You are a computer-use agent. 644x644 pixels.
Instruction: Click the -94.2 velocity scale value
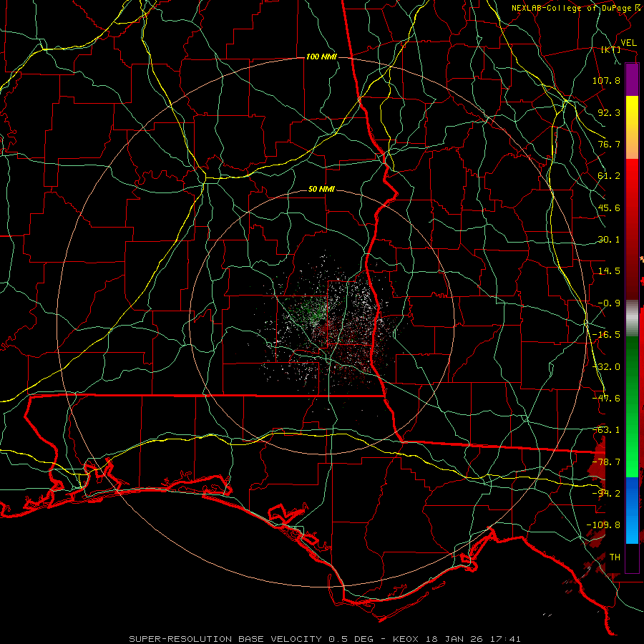[606, 493]
